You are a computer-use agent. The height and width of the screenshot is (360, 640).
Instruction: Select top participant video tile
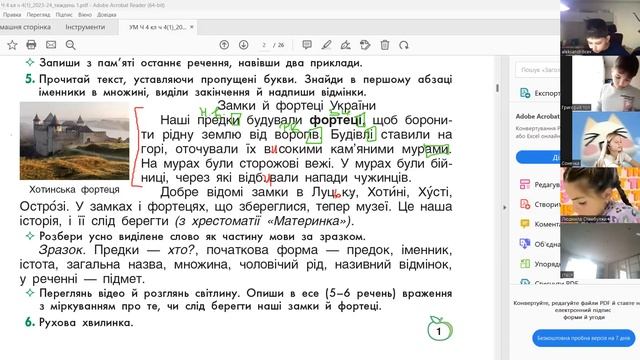click(x=600, y=28)
